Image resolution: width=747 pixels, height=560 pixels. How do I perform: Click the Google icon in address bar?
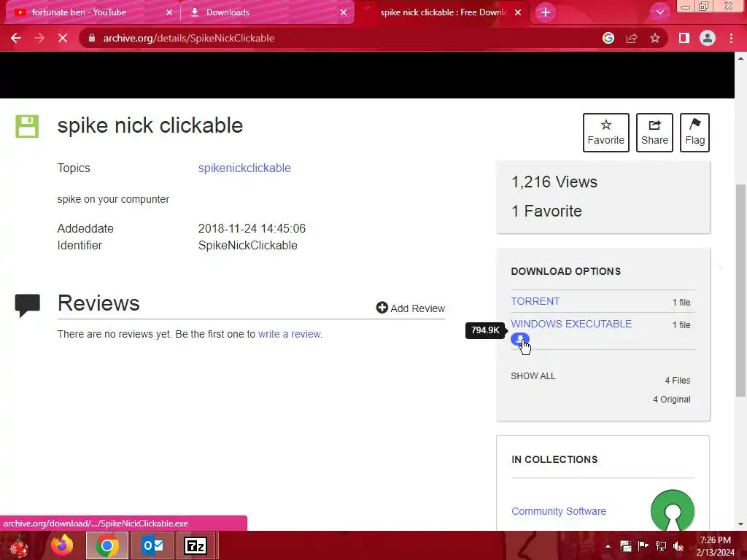tap(608, 38)
